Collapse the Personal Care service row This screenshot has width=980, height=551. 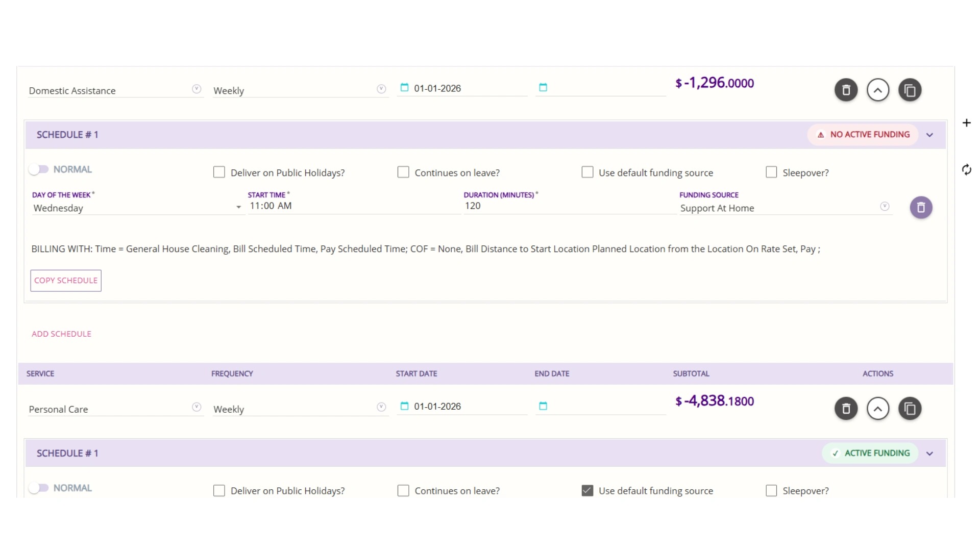point(878,409)
